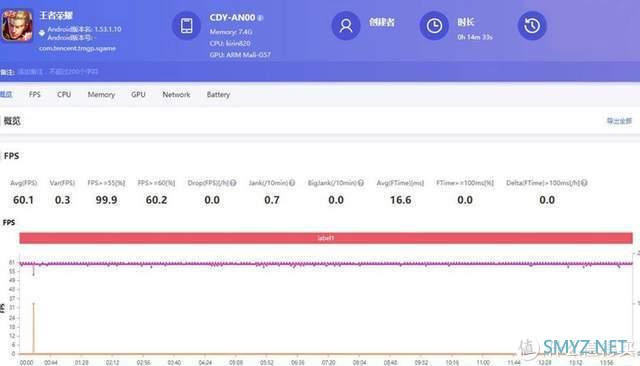Screen dimensions: 640x366
Task: Open the Memory tab
Action: 101,94
